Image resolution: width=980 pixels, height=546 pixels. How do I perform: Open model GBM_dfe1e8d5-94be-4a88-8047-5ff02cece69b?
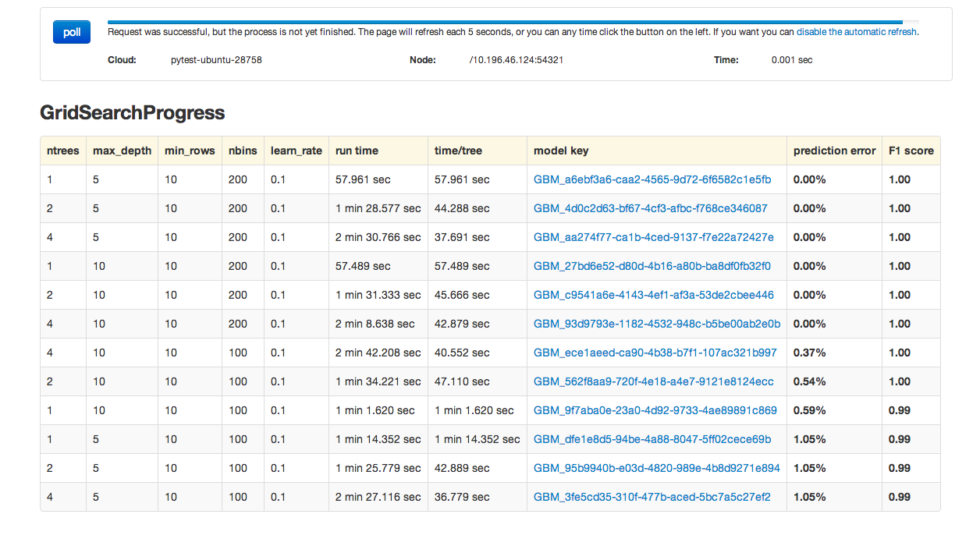[x=652, y=439]
